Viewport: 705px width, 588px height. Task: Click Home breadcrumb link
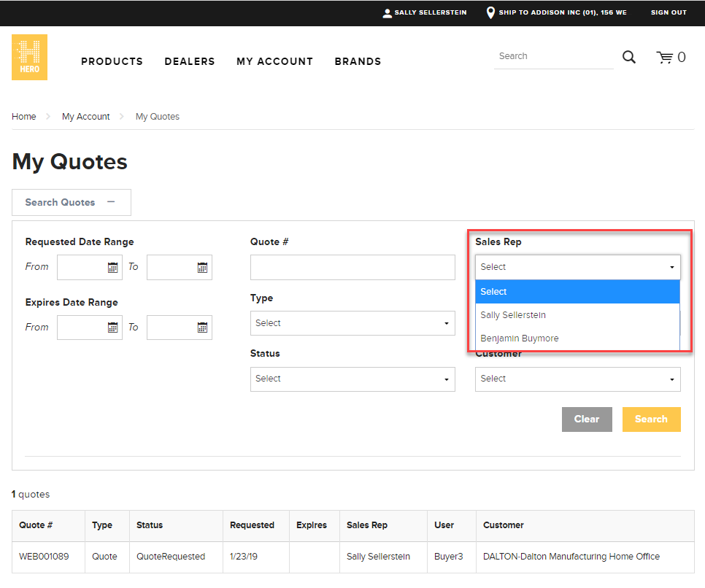coord(24,117)
